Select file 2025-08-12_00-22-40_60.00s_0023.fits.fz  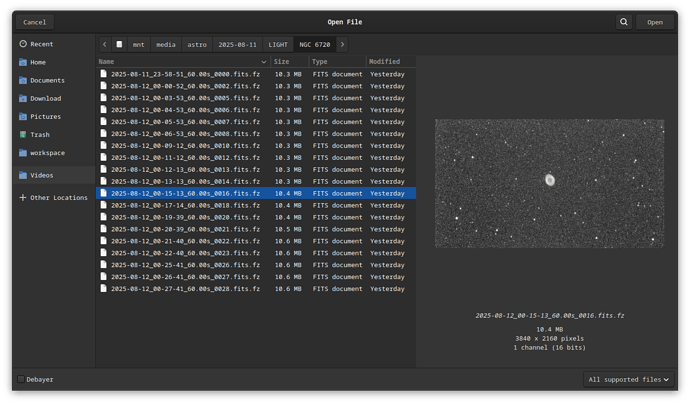tap(256, 253)
